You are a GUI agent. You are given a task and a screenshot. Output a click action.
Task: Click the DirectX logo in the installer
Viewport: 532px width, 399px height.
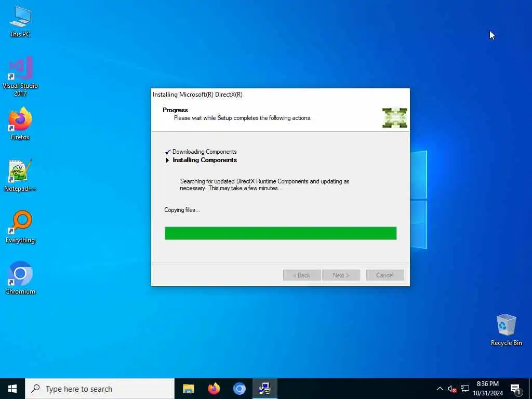pos(395,118)
